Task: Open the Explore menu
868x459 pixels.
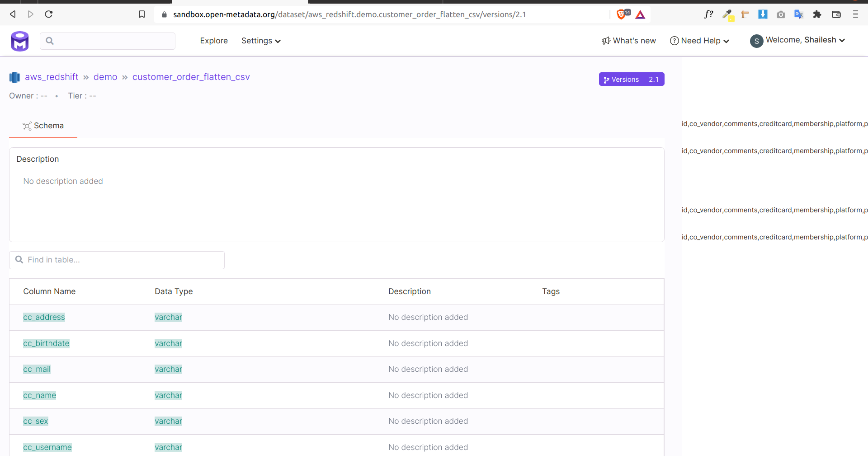Action: (x=213, y=41)
